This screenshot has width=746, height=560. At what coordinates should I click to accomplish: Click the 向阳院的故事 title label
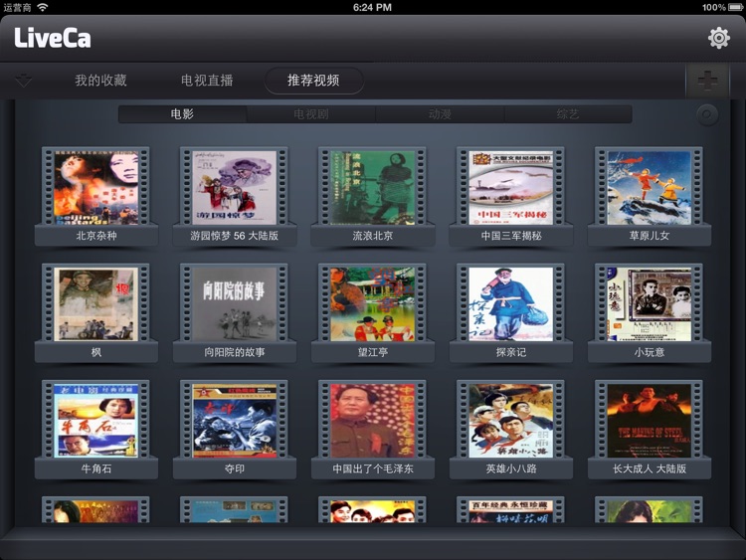[234, 352]
